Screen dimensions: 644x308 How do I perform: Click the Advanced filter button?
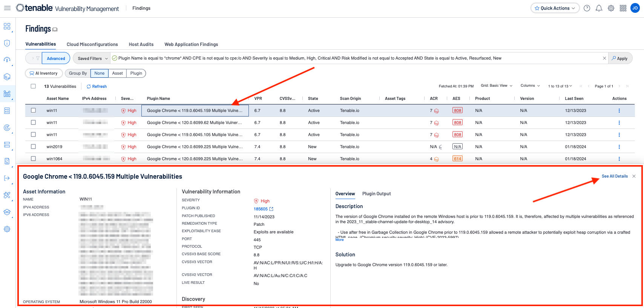tap(56, 58)
